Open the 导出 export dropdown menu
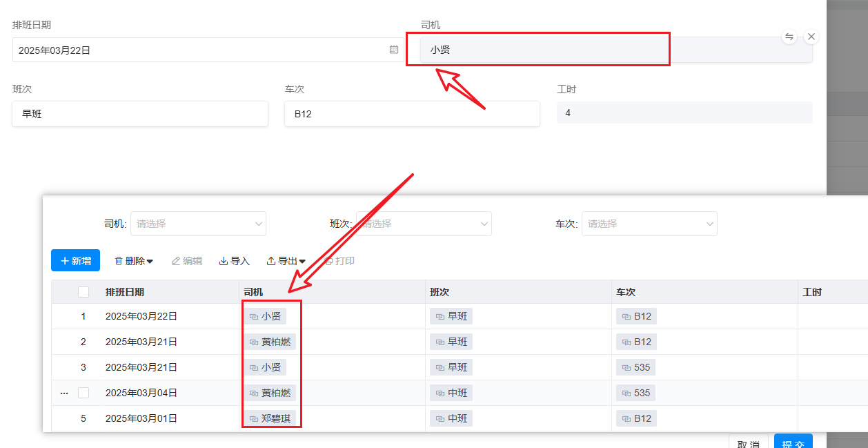 (x=286, y=261)
